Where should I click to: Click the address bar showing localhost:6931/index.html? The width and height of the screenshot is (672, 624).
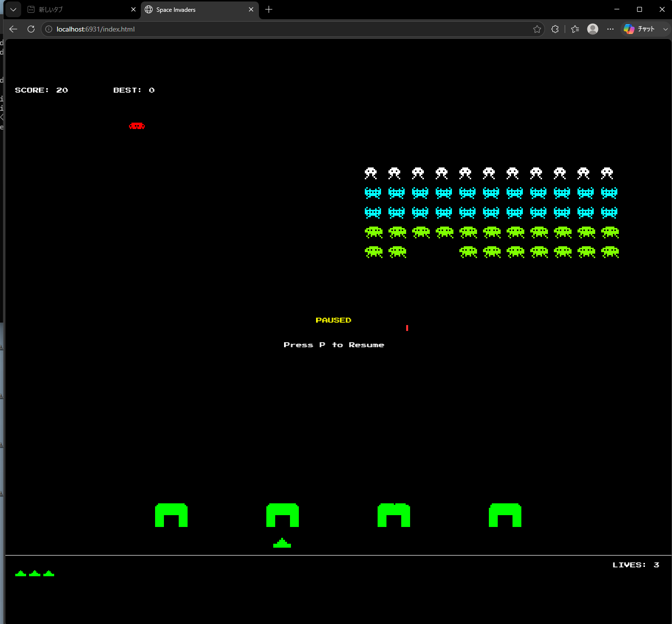click(x=293, y=29)
